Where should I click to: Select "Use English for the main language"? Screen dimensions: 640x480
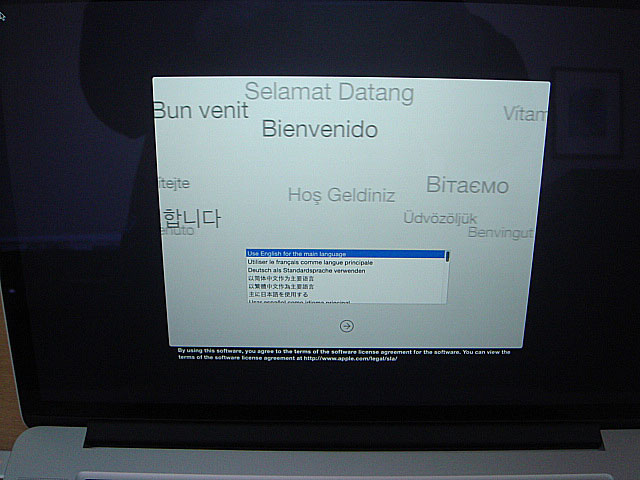point(345,254)
